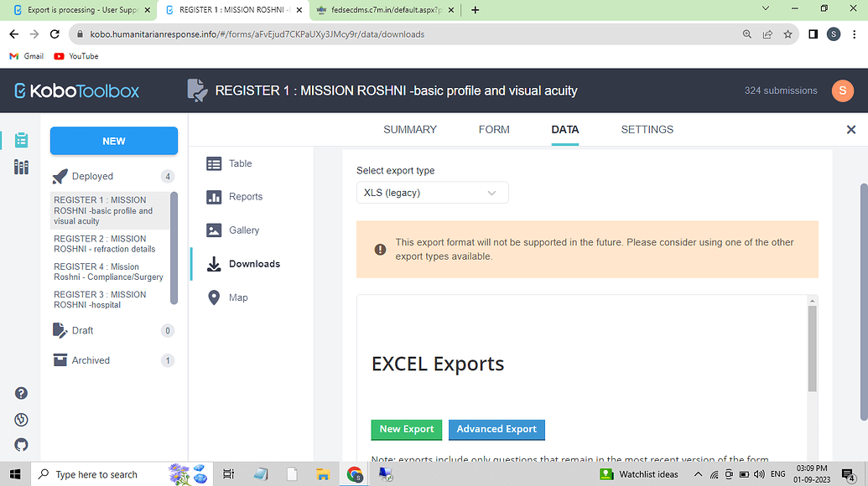Click the blue NEW project button
Screen dimensions: 868x486
(x=113, y=141)
